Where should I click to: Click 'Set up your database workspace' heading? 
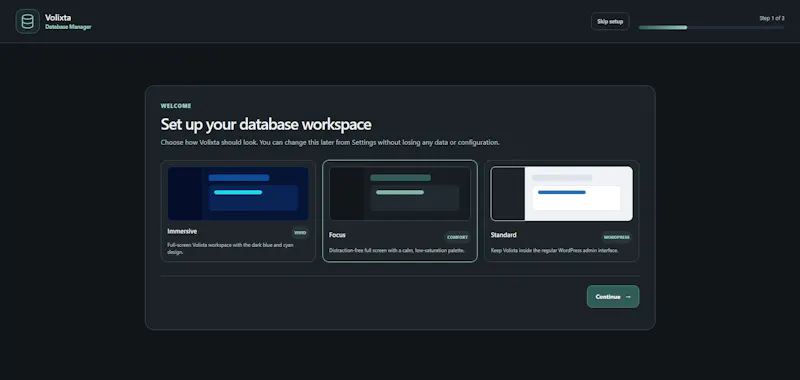[266, 124]
